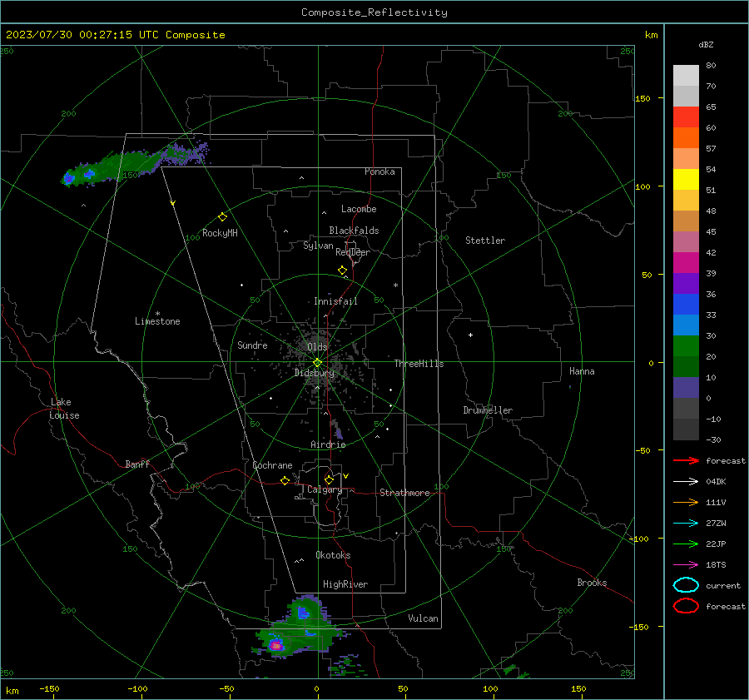Click the Airdrie label

point(328,444)
